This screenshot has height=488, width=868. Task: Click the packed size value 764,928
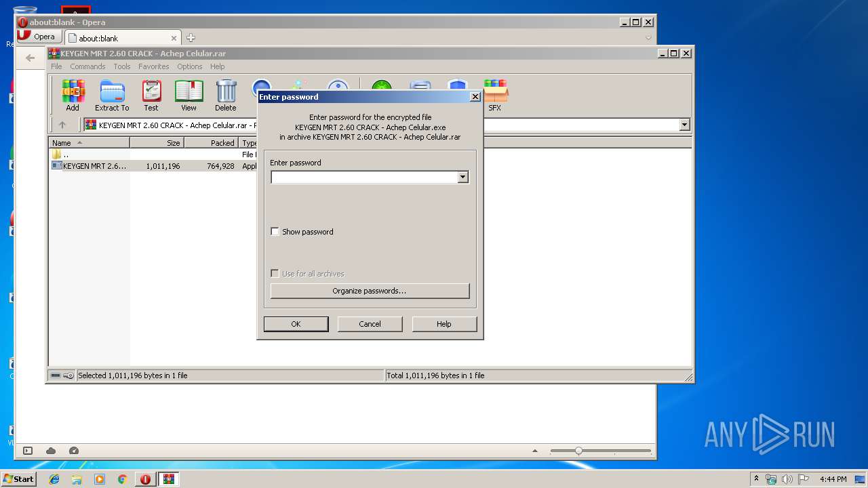pos(220,166)
